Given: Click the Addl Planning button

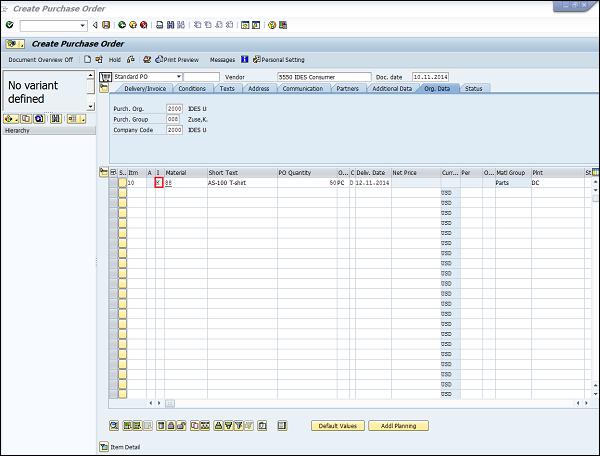Looking at the screenshot, I should [x=398, y=426].
